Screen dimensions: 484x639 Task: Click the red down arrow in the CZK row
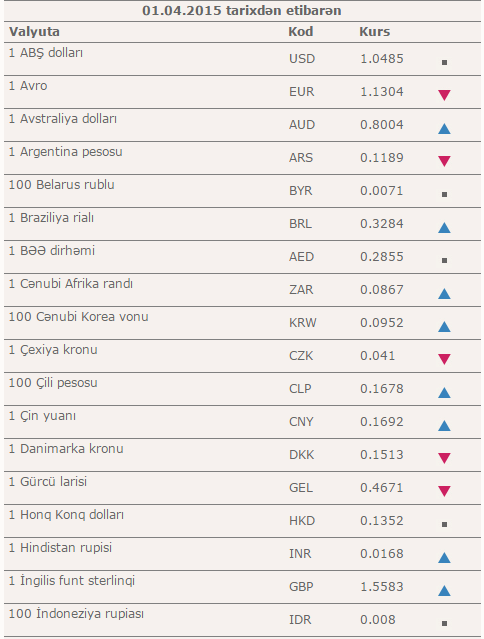(x=444, y=359)
